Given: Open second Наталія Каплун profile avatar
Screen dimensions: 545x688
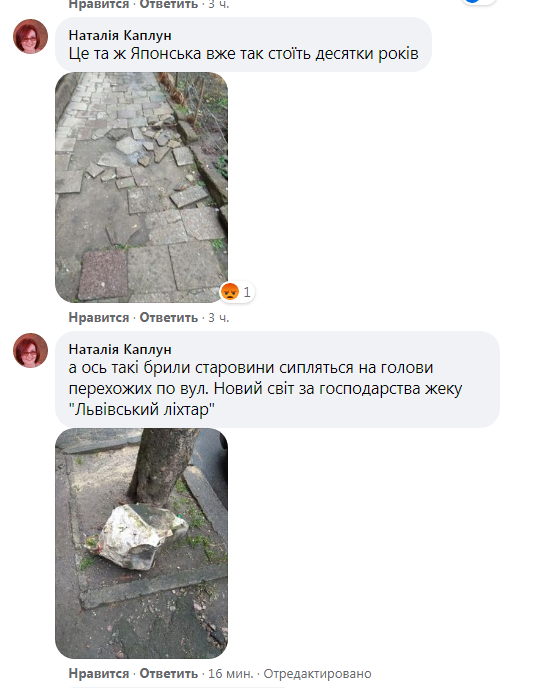Looking at the screenshot, I should [30, 350].
